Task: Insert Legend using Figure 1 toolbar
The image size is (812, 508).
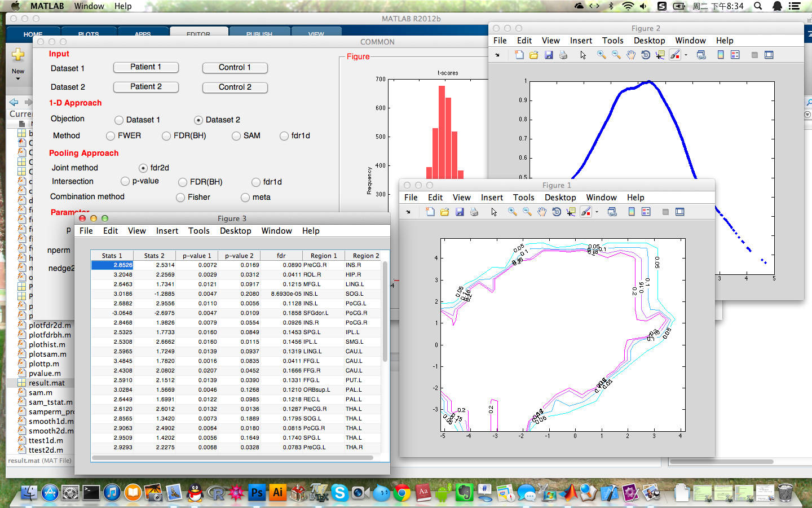Action: (x=646, y=212)
